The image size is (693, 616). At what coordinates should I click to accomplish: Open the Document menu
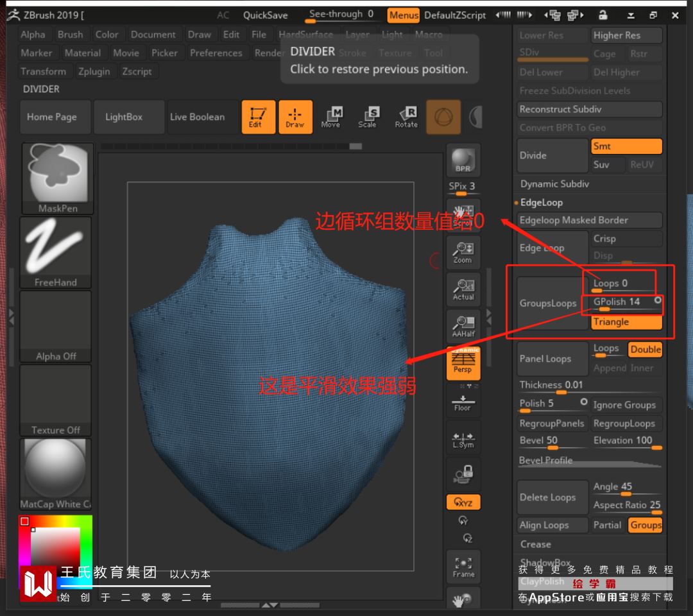click(x=153, y=35)
